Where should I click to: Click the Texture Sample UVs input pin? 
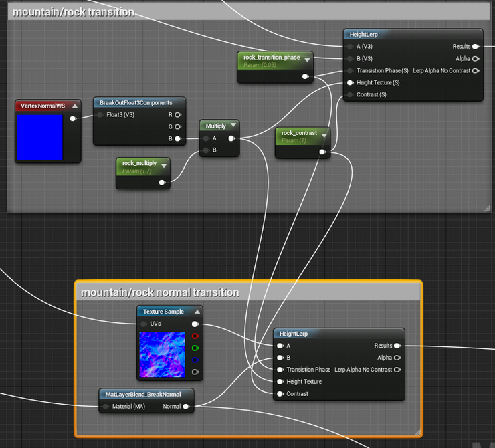pos(144,324)
